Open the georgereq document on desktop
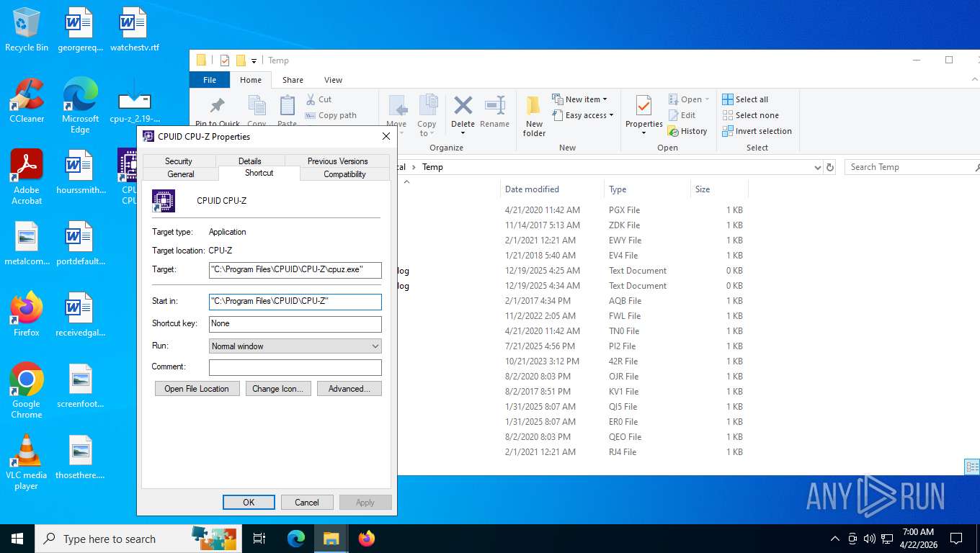 [x=80, y=29]
